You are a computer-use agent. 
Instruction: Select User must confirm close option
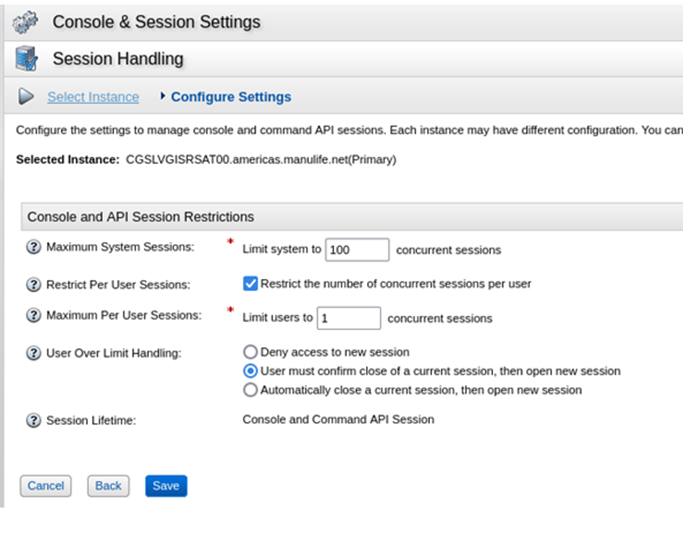(251, 371)
